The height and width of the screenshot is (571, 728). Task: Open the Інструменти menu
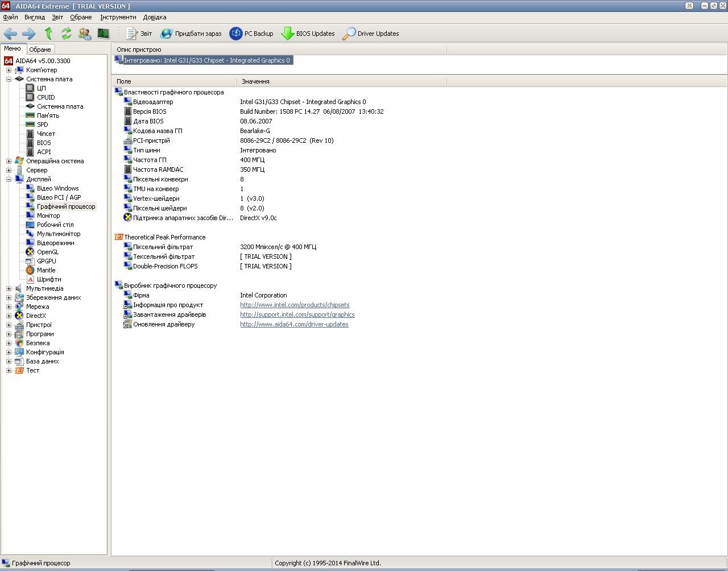click(118, 17)
